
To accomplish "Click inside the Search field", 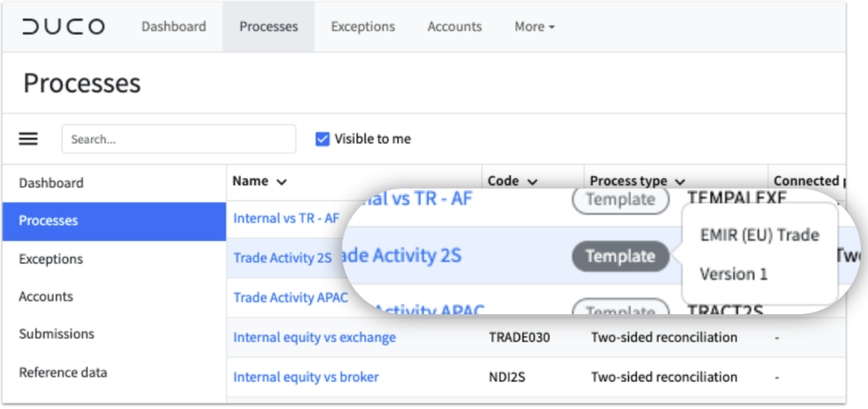I will coord(178,138).
